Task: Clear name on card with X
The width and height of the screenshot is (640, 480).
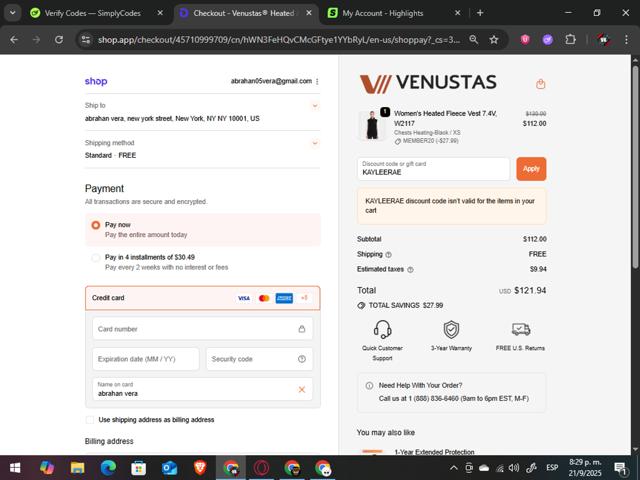Action: click(x=302, y=390)
